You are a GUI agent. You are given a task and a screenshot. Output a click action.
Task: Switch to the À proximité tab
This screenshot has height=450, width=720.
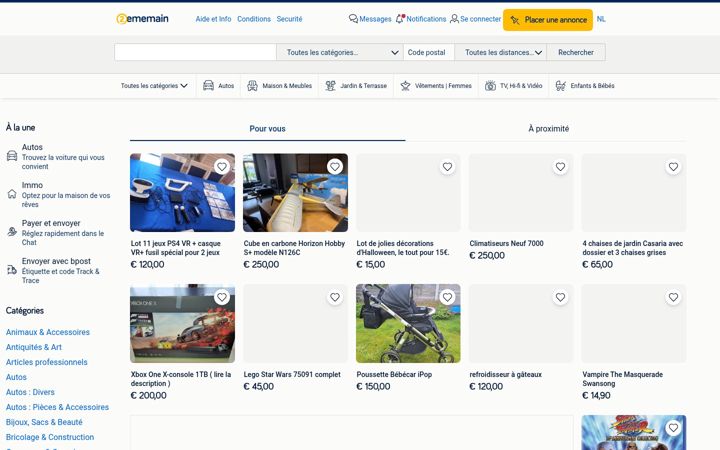tap(548, 129)
